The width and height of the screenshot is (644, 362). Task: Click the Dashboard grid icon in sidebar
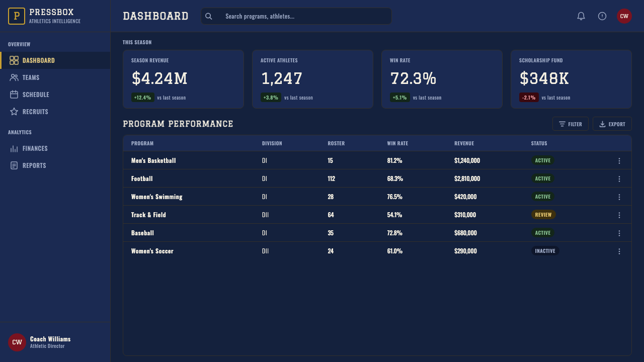[14, 60]
